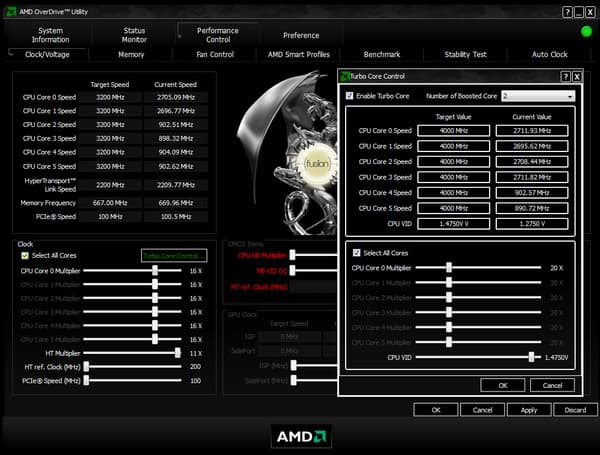600x455 pixels.
Task: Switch to Status Monitor tab
Action: pyautogui.click(x=134, y=35)
